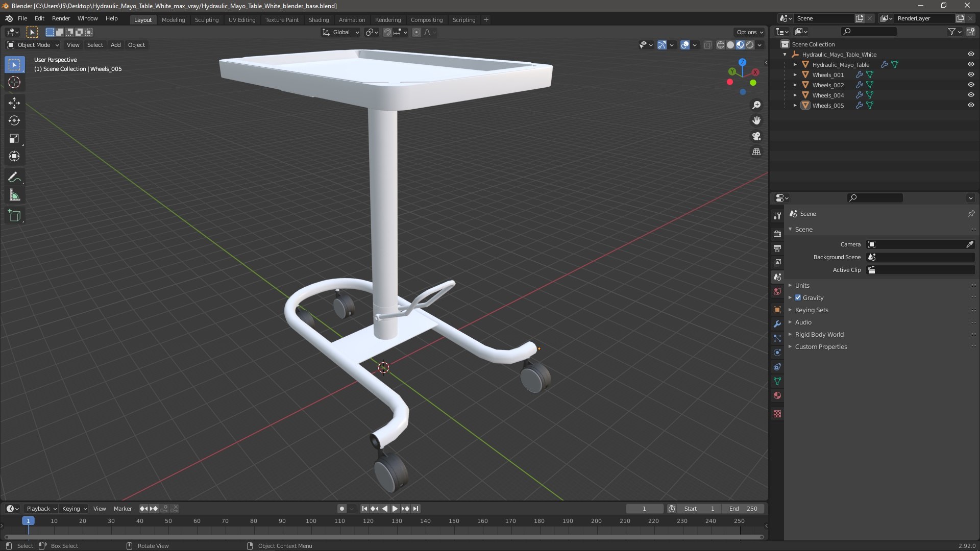Hide Hydraulic_Mayo_Table_White collection with its eye icon
The height and width of the screenshot is (551, 980).
(x=971, y=55)
